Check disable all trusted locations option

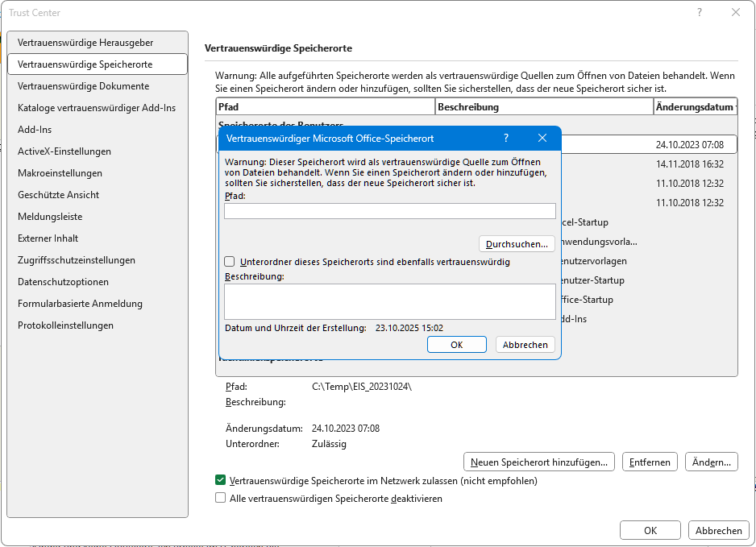coord(221,498)
